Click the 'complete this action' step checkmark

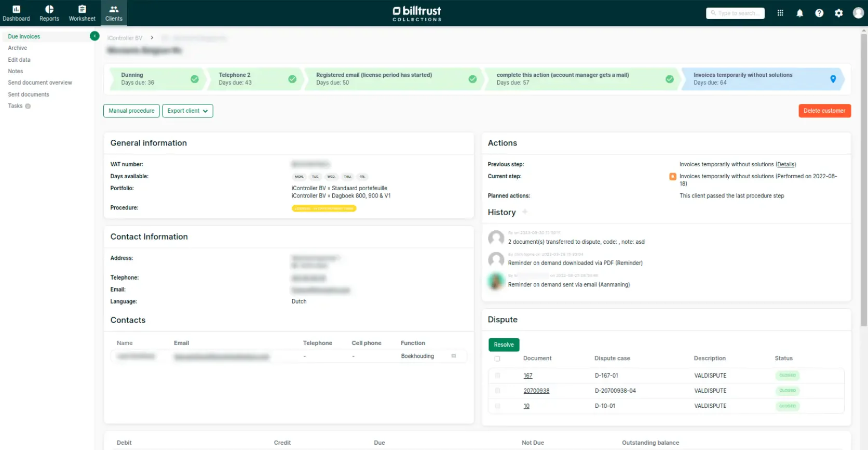pyautogui.click(x=670, y=79)
